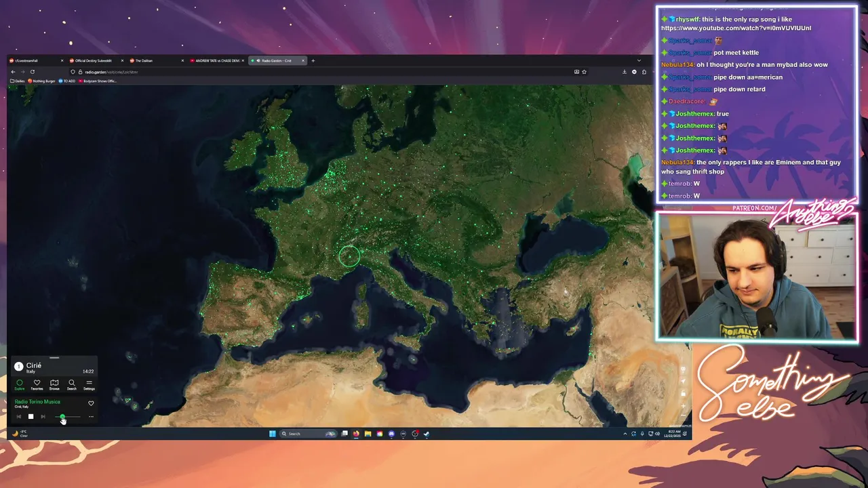Open the Settings menu tab

coord(89,384)
